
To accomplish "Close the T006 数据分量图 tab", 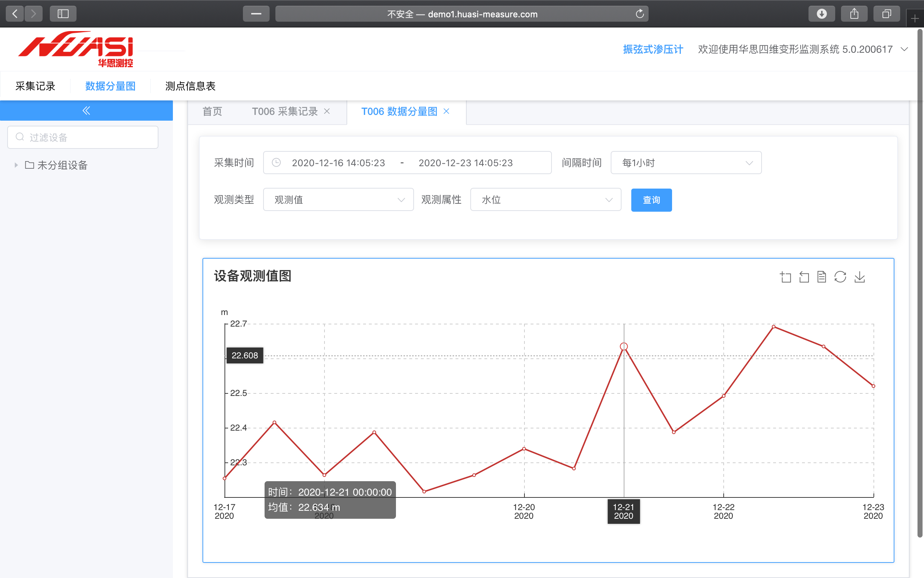I will pos(446,111).
